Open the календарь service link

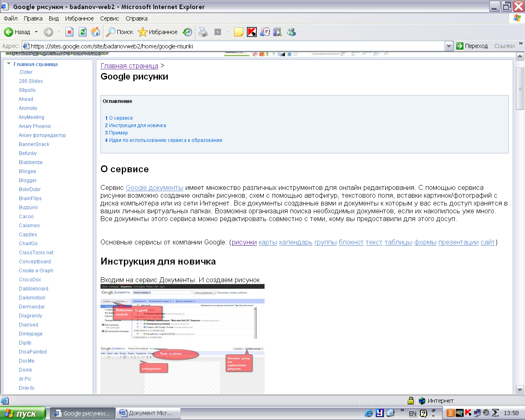click(x=296, y=242)
